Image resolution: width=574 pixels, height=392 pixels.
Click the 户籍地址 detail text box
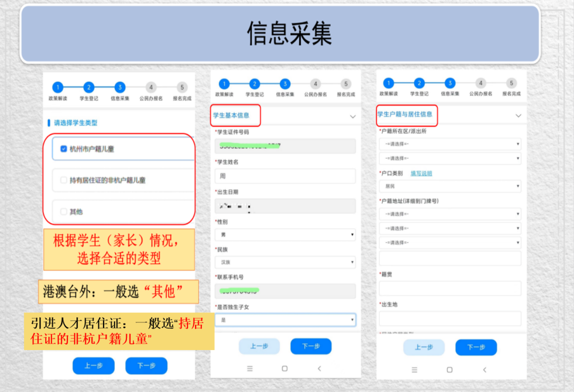pos(450,258)
